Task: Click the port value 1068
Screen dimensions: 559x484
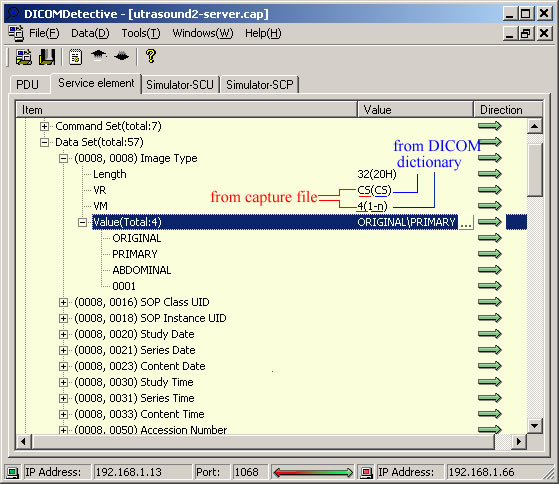Action: 250,473
